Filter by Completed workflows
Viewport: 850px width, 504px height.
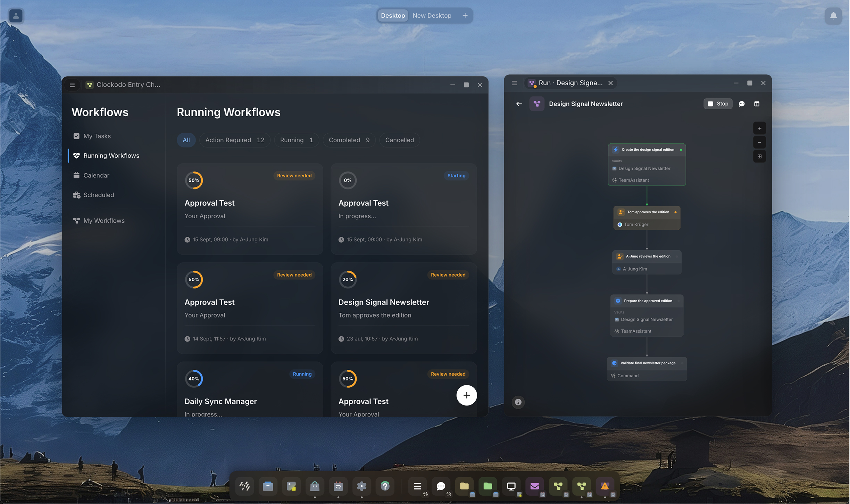click(x=349, y=140)
